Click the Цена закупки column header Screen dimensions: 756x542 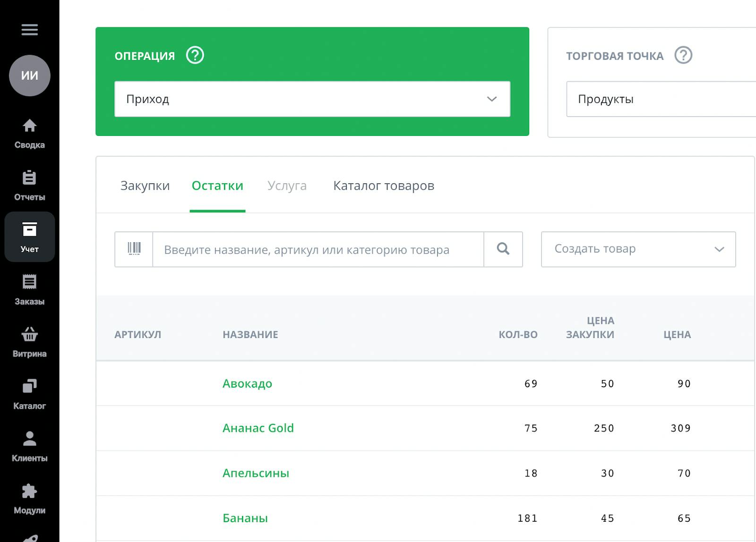pos(590,328)
